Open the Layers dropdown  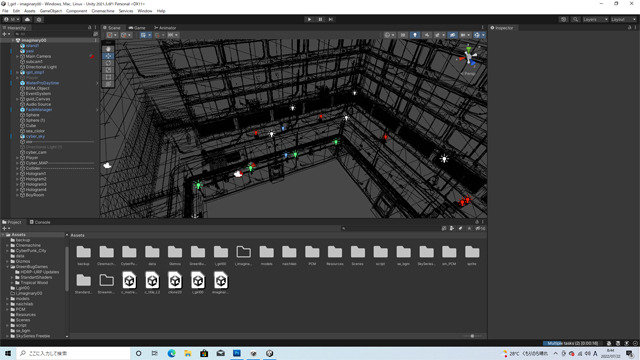595,19
